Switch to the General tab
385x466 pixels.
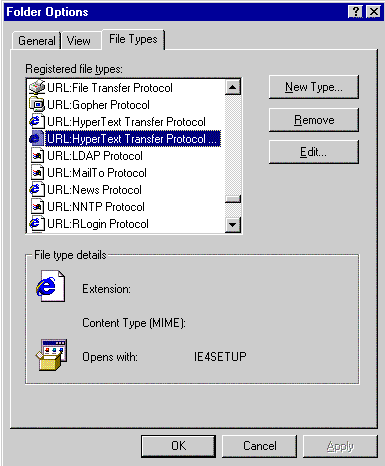[37, 41]
